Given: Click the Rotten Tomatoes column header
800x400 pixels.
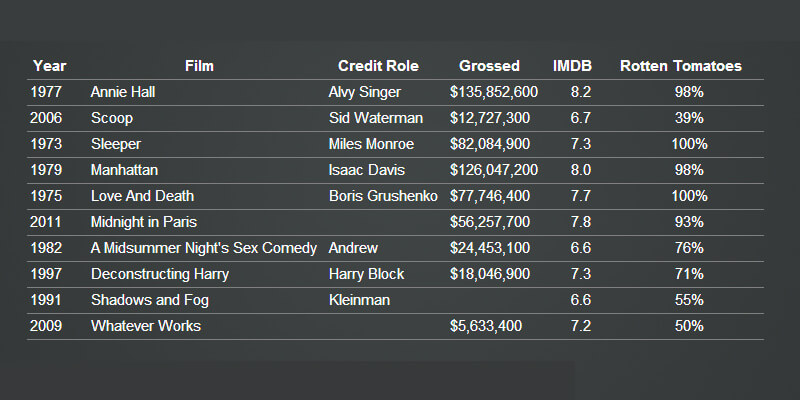Looking at the screenshot, I should pos(680,66).
